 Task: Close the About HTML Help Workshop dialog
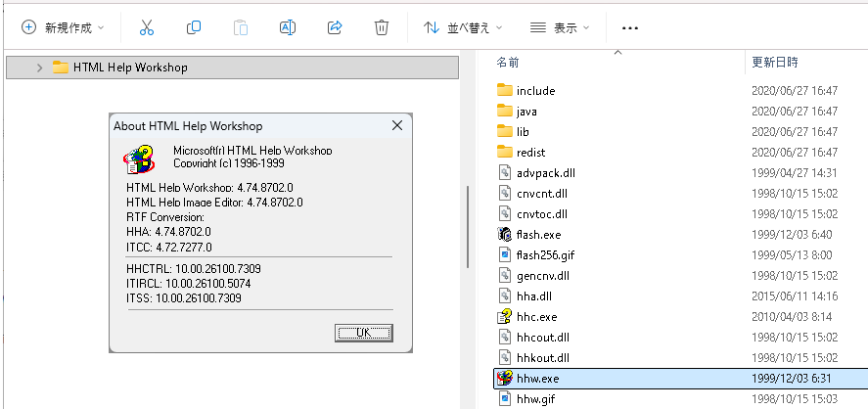point(396,126)
